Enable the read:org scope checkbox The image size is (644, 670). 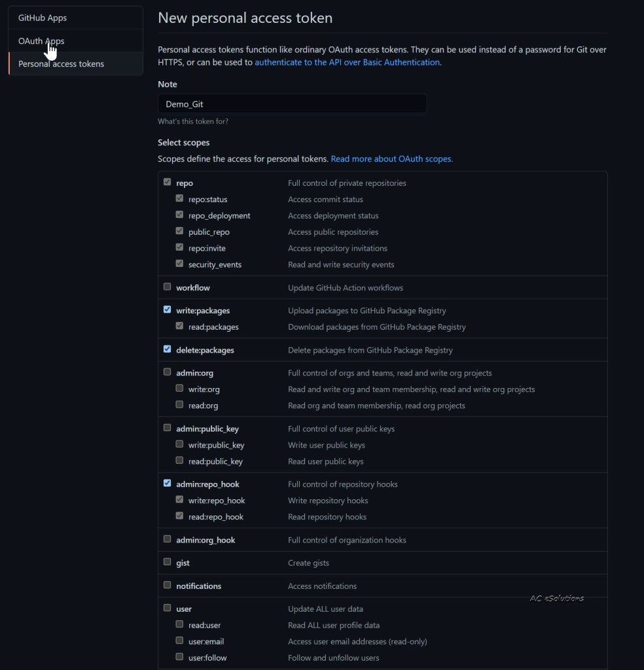[x=179, y=405]
